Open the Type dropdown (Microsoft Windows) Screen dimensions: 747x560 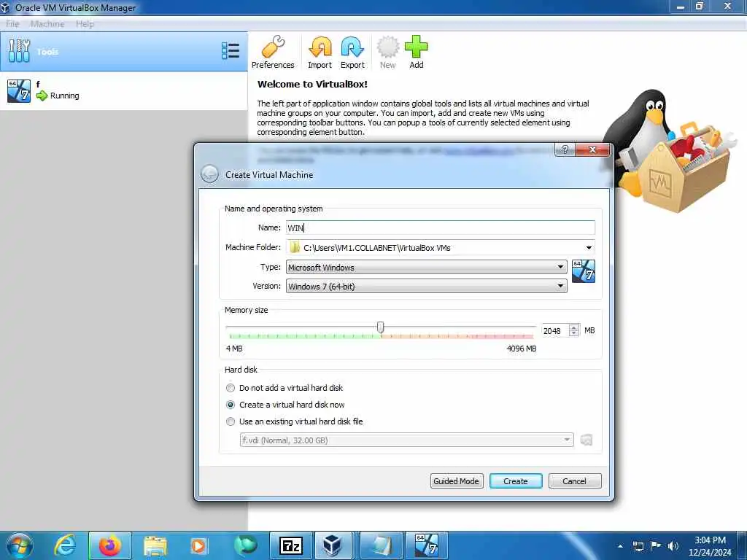[426, 267]
